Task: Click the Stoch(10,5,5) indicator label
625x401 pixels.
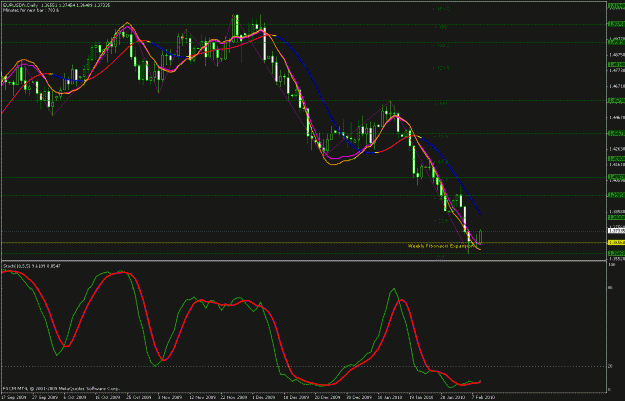Action: point(32,266)
